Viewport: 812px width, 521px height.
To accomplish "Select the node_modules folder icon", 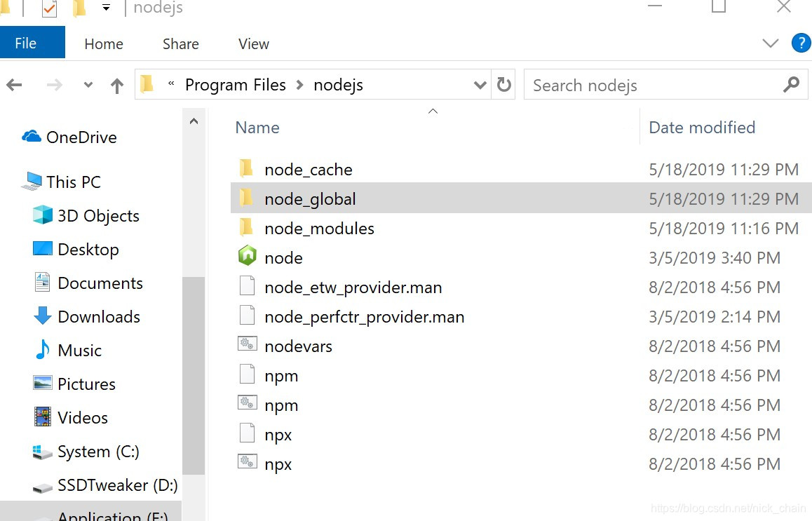I will tap(247, 227).
